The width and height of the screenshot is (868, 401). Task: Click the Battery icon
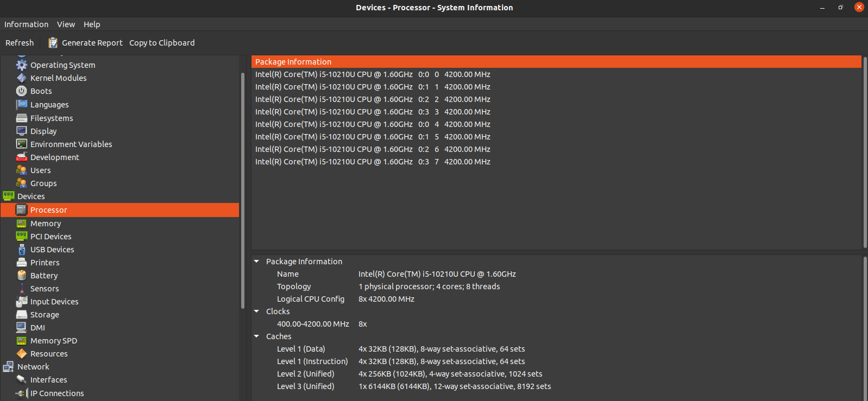click(x=22, y=276)
